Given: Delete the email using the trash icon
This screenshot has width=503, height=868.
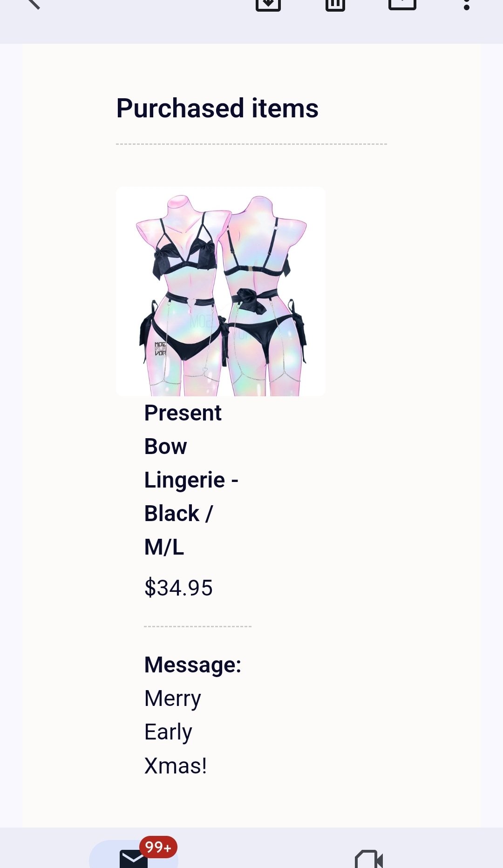Looking at the screenshot, I should 335,5.
